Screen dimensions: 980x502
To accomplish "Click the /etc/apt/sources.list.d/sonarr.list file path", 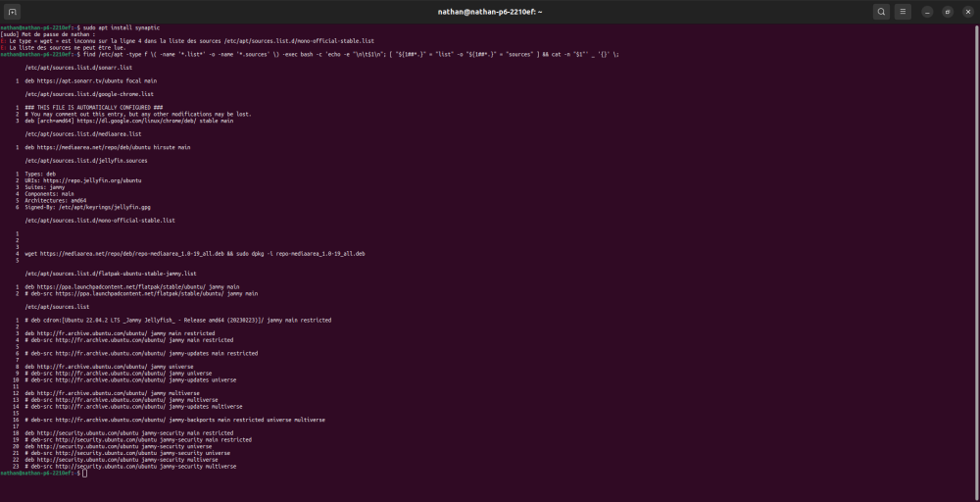I will coord(78,67).
